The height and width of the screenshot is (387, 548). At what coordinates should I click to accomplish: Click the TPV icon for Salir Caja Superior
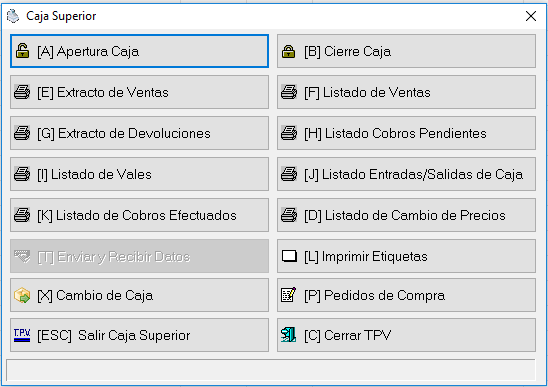[22, 335]
